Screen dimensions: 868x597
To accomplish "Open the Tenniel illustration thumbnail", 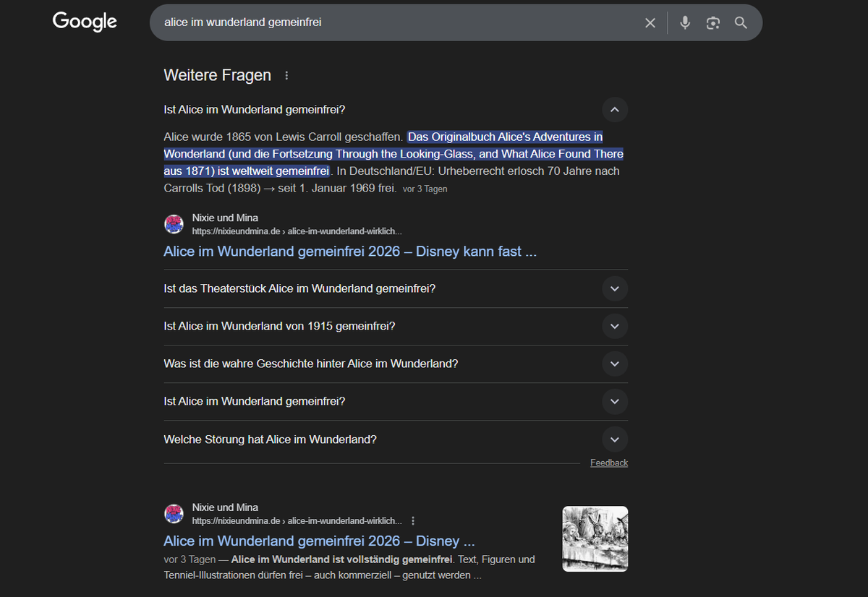I will pyautogui.click(x=595, y=538).
